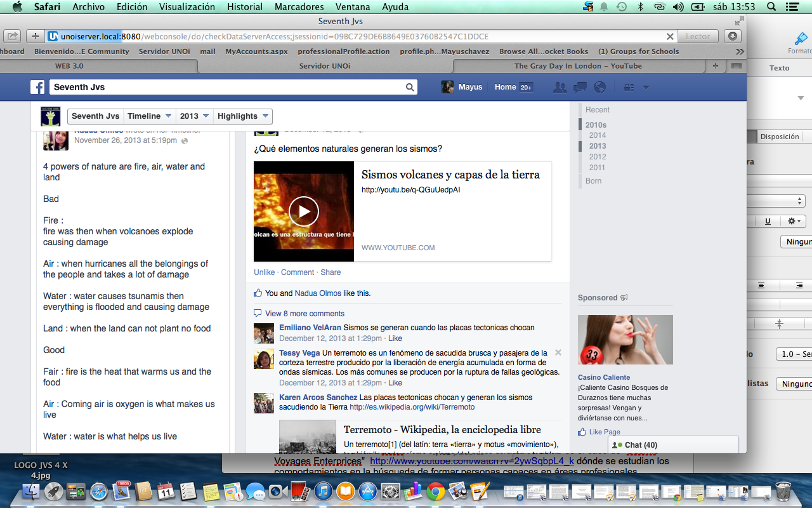
Task: Open Facebook privacy shortcuts lock icon
Action: click(x=629, y=87)
